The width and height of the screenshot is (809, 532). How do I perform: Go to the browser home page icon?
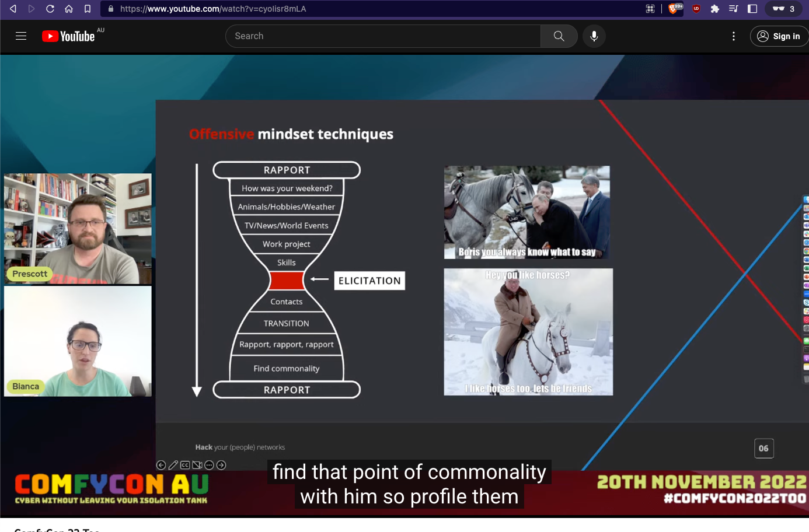[x=69, y=9]
